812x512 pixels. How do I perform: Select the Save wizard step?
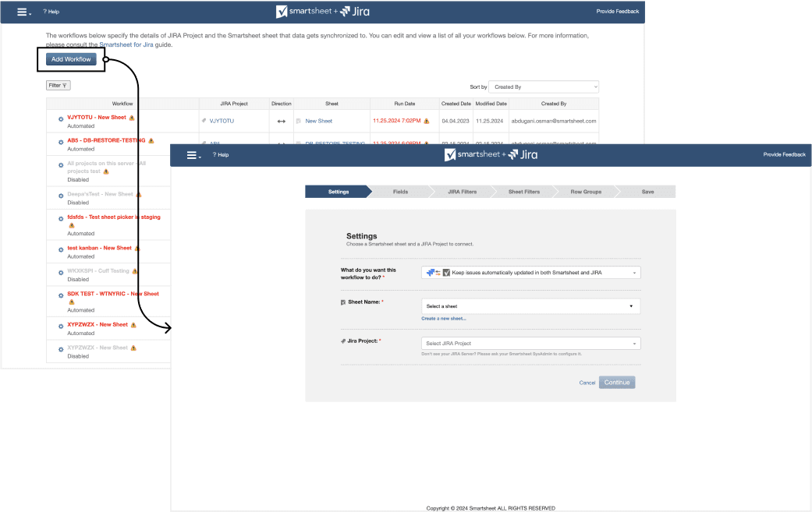[648, 192]
